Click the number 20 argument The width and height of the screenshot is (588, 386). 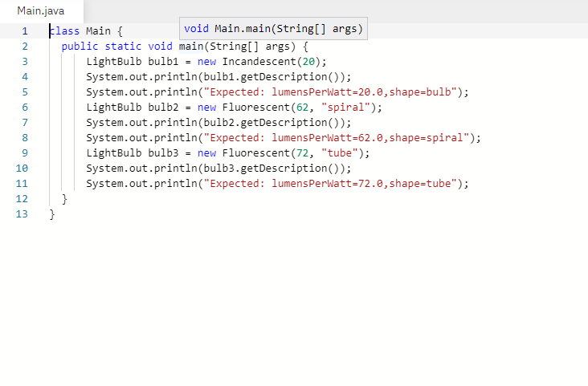click(308, 62)
